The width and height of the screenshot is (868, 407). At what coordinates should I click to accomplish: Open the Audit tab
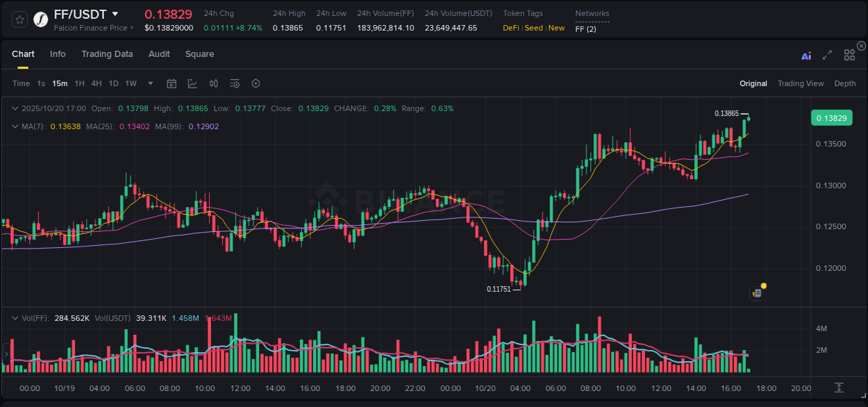click(159, 54)
